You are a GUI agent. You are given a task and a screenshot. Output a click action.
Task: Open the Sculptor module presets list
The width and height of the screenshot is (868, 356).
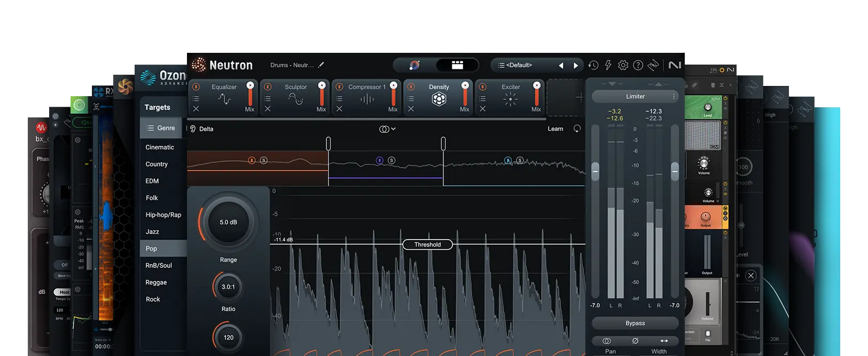click(x=268, y=98)
